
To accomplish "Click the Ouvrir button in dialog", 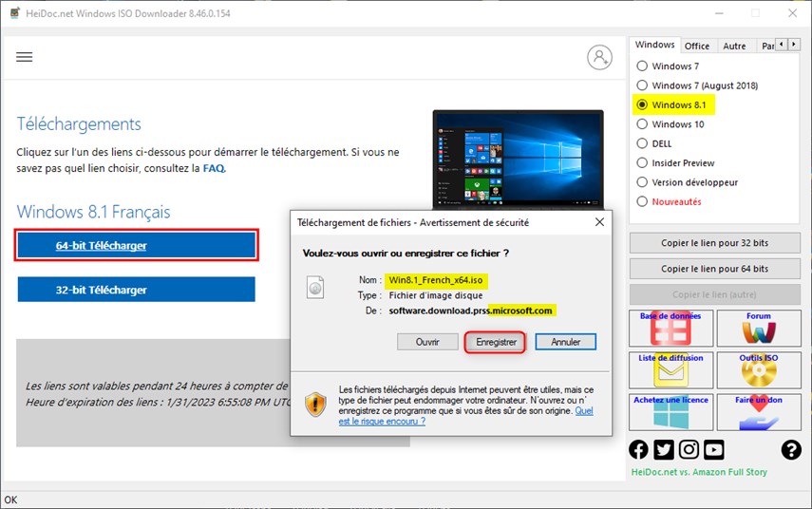I will pyautogui.click(x=427, y=342).
